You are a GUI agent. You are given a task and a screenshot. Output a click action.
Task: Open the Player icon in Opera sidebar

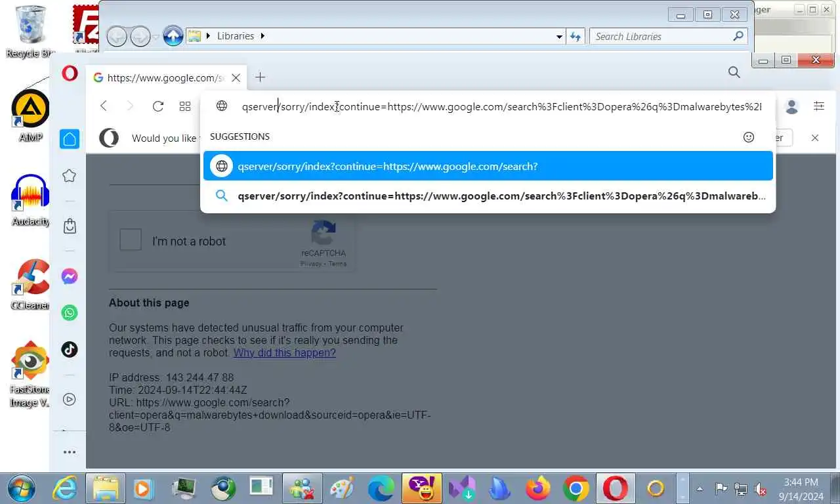70,399
